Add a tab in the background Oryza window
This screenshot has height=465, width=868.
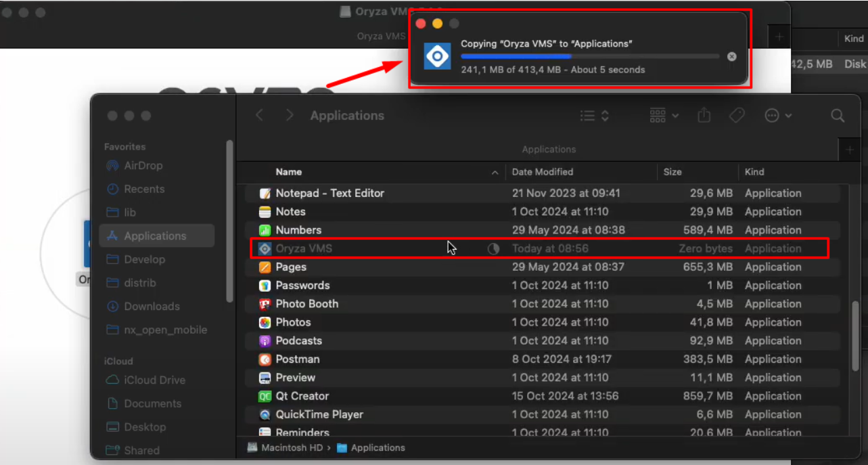779,37
